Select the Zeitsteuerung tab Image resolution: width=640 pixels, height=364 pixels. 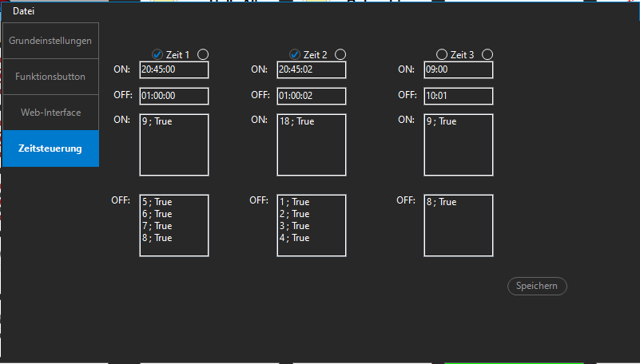click(x=50, y=148)
